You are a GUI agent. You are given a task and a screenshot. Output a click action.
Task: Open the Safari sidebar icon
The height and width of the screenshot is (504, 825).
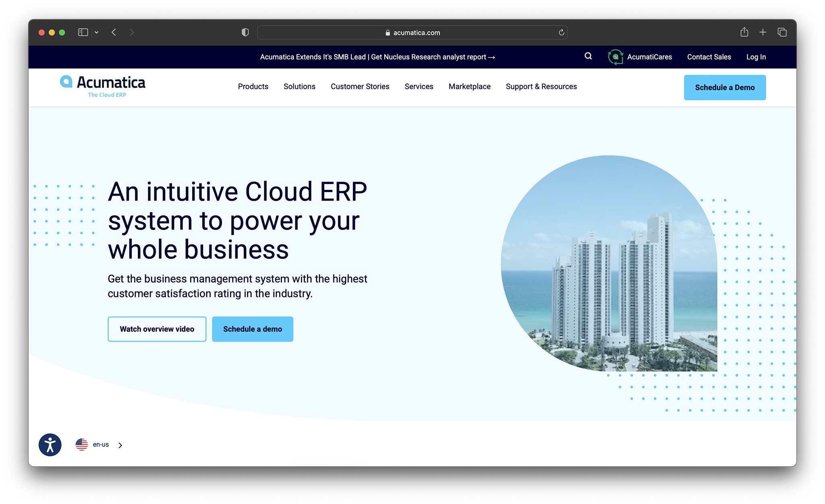tap(82, 32)
